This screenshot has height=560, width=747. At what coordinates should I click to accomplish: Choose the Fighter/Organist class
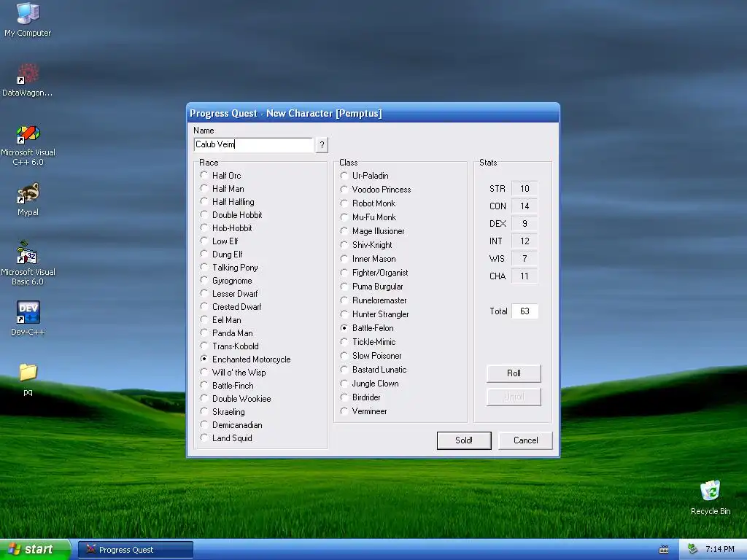tap(374, 272)
